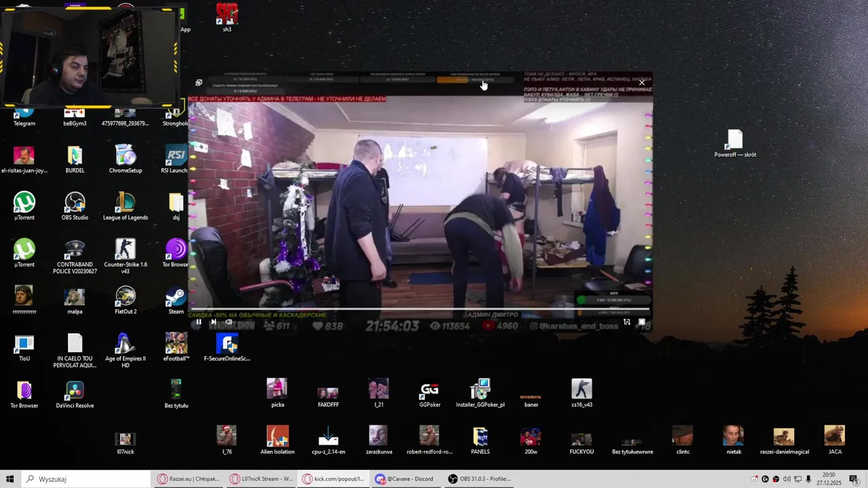Image resolution: width=868 pixels, height=488 pixels.
Task: Open network status tray icon
Action: click(797, 479)
